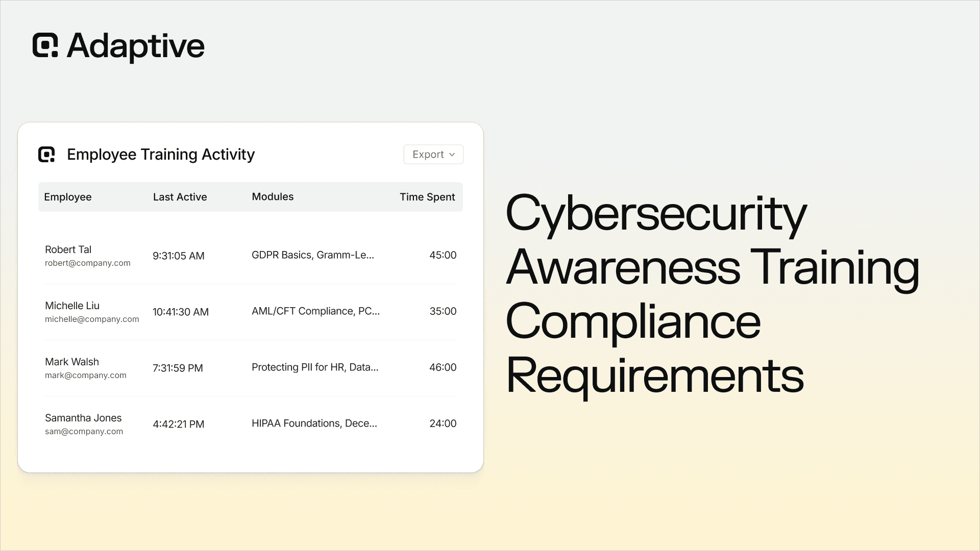The image size is (980, 551).
Task: Click the Last Active column header
Action: [180, 197]
